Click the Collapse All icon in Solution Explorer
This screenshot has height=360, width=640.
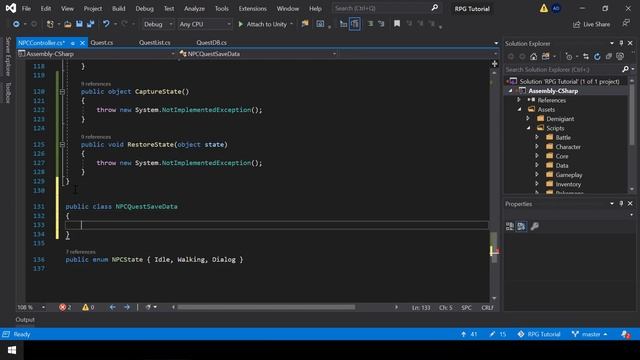(x=609, y=57)
